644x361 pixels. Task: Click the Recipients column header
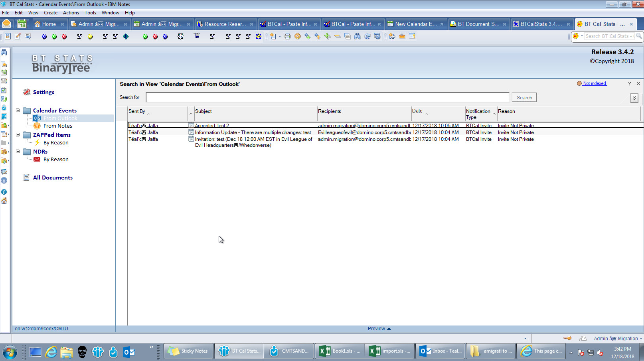point(364,113)
